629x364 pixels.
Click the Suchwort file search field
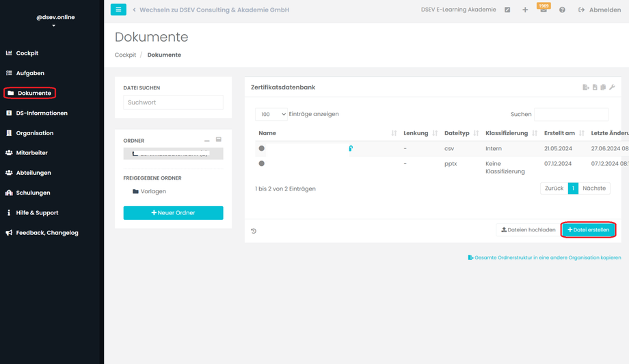[173, 102]
